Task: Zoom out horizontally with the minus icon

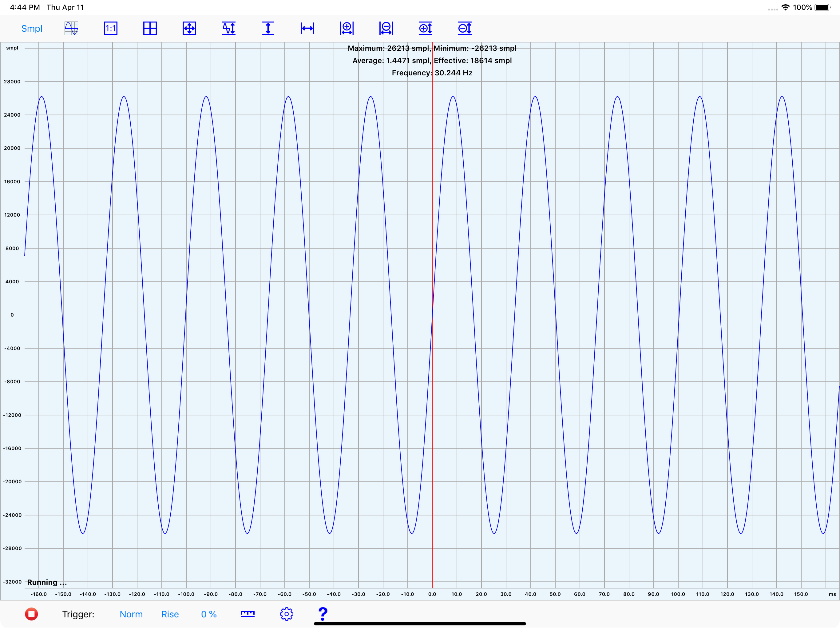Action: tap(386, 29)
